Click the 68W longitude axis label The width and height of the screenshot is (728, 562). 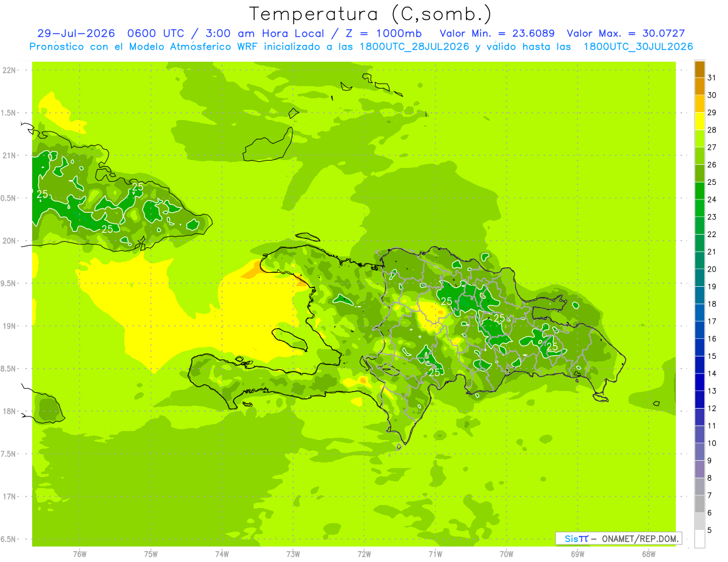point(649,554)
